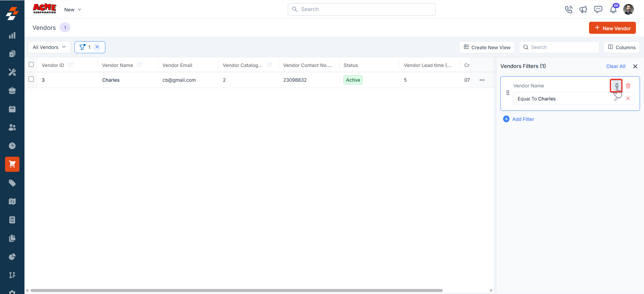The height and width of the screenshot is (294, 644).
Task: Click the Active status badge
Action: [353, 80]
